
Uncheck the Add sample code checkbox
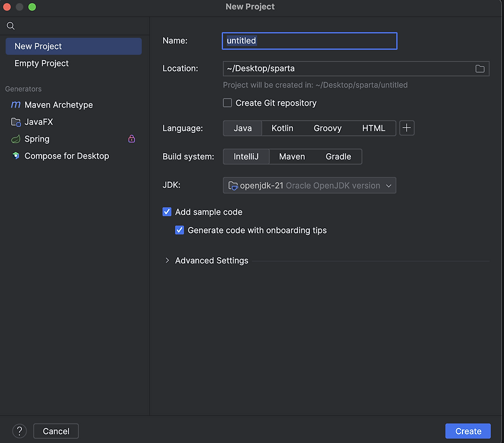[167, 212]
